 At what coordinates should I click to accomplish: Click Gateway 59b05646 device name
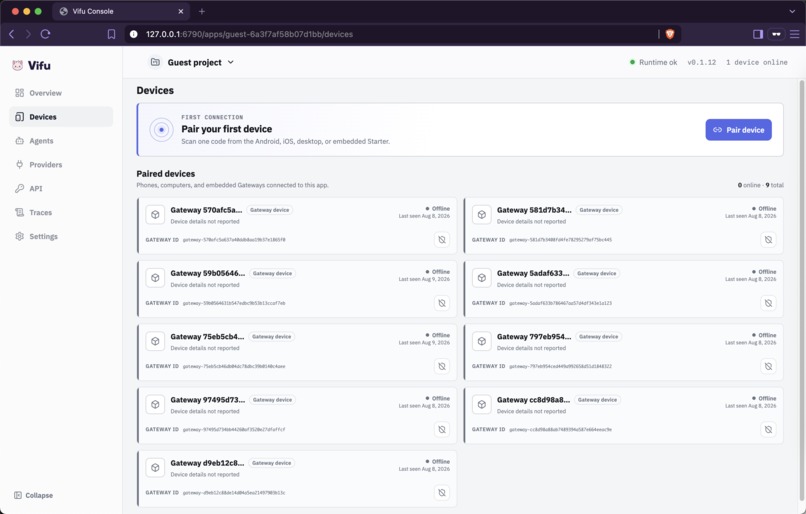coord(208,273)
